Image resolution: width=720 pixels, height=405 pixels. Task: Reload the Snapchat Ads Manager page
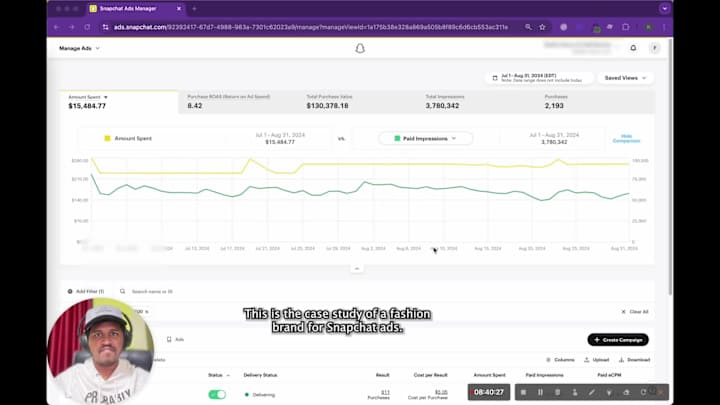(87, 27)
